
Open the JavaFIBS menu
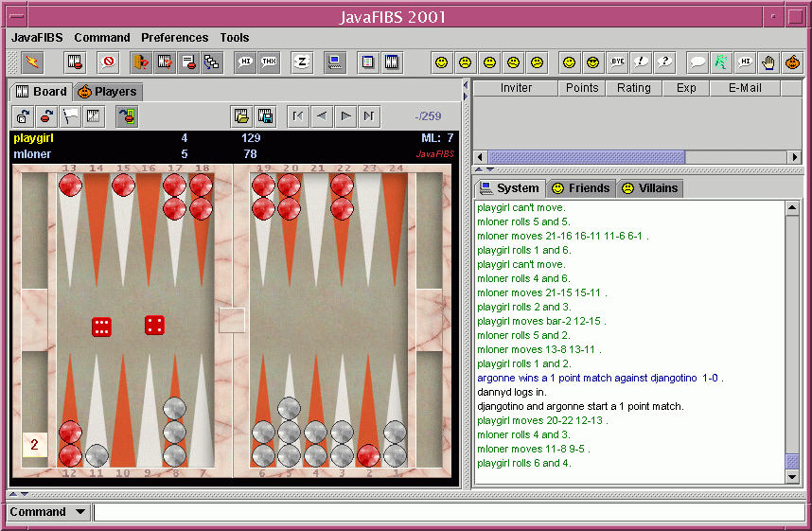(37, 38)
